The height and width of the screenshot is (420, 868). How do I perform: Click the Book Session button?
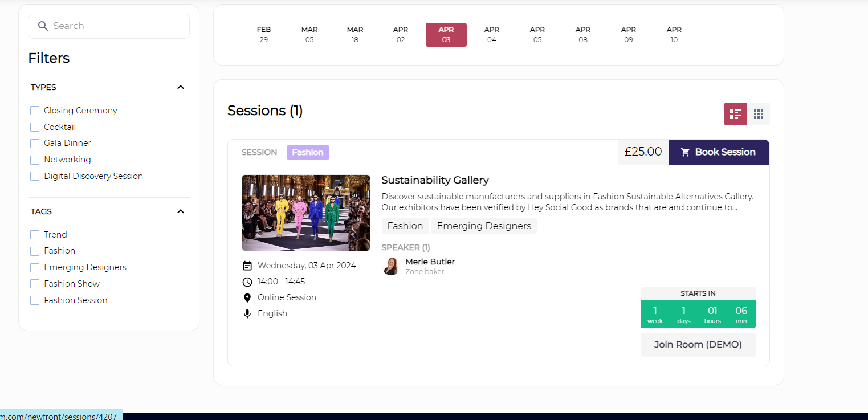coord(719,152)
